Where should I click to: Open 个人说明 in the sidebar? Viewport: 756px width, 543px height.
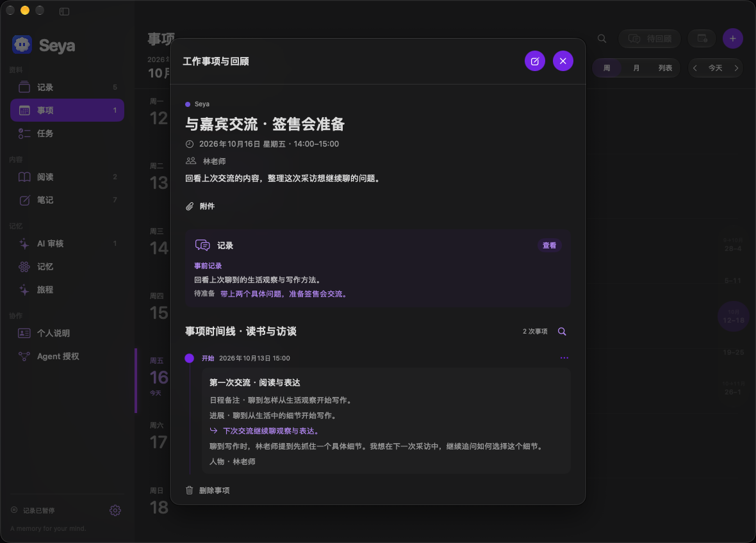pos(67,334)
